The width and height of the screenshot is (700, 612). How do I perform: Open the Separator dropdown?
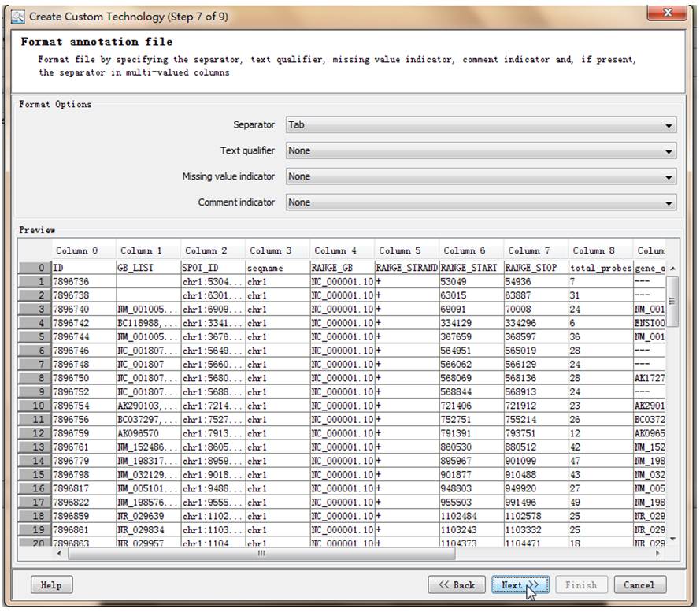point(480,125)
